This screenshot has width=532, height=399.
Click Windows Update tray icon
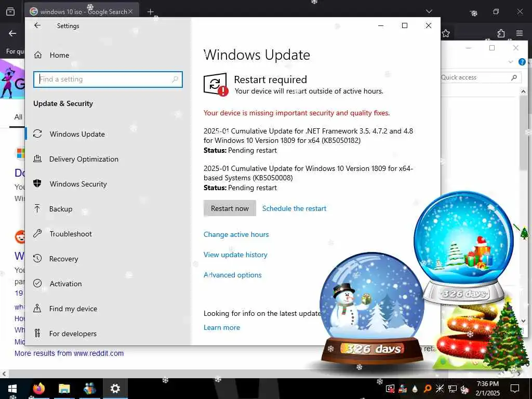pos(390,389)
